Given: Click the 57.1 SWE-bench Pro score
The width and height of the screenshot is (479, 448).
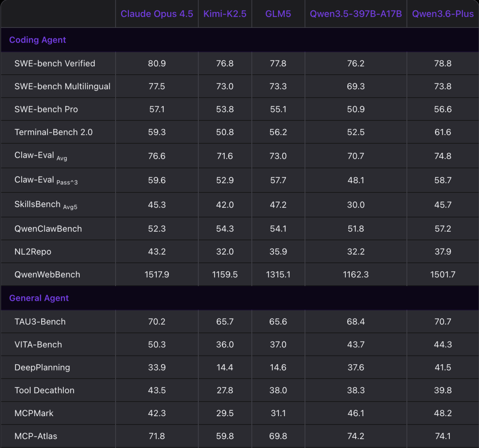Looking at the screenshot, I should [157, 109].
